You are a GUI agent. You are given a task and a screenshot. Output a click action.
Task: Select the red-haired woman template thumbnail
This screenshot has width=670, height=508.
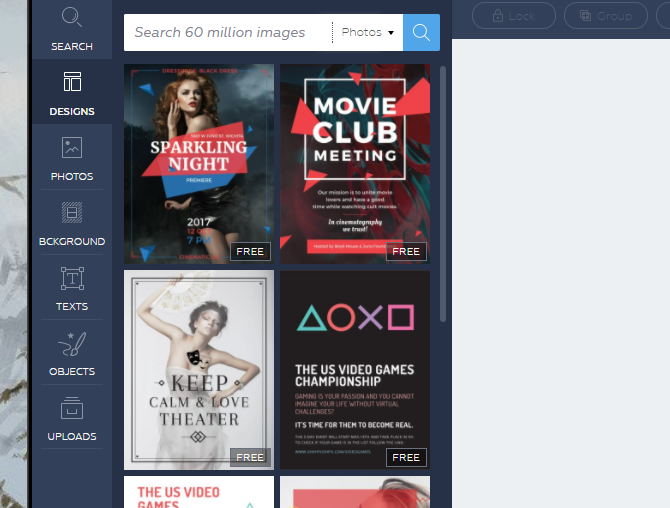coord(355,492)
